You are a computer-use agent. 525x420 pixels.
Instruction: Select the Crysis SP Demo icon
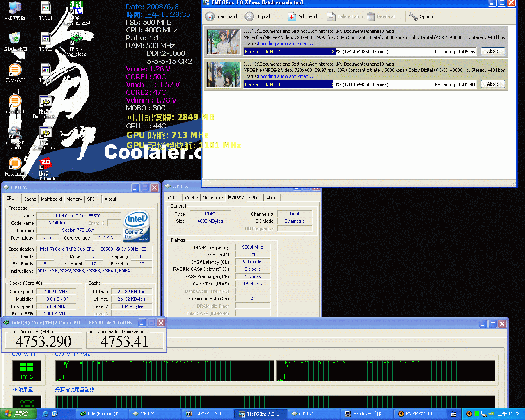point(15,132)
